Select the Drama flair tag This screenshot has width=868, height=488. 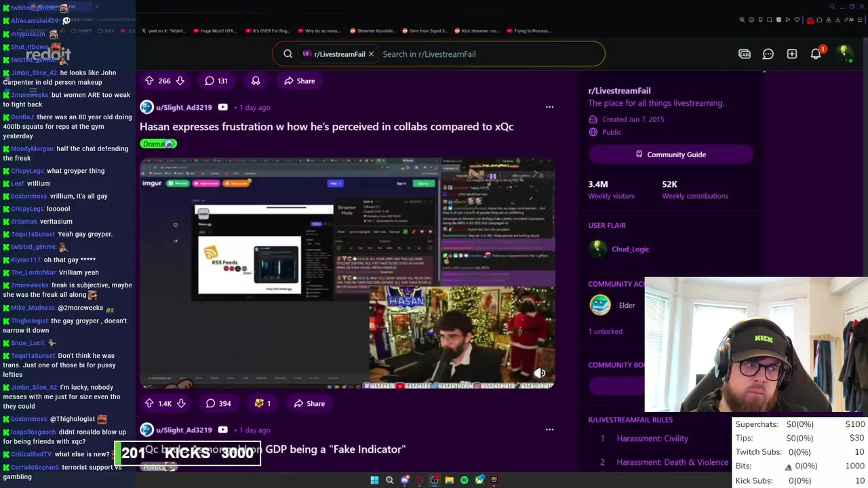(x=158, y=144)
